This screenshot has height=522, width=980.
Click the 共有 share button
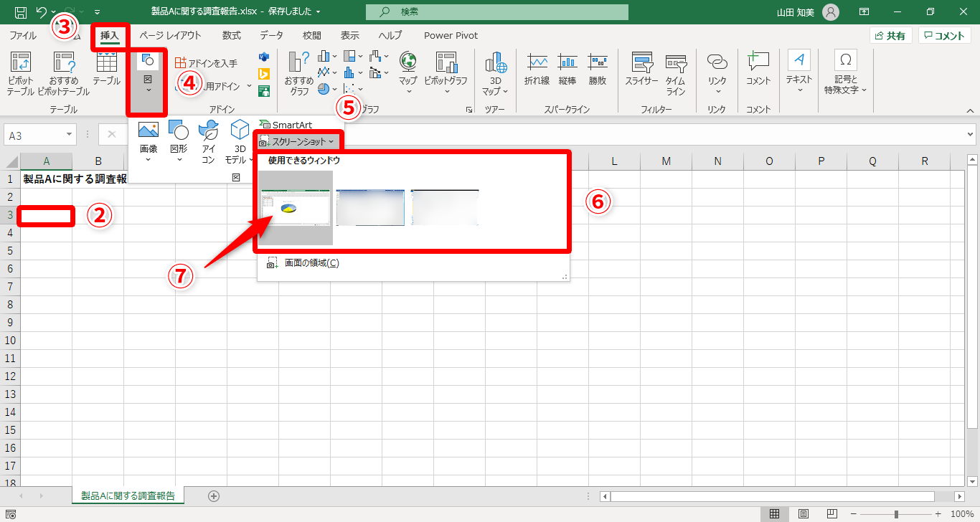(890, 35)
